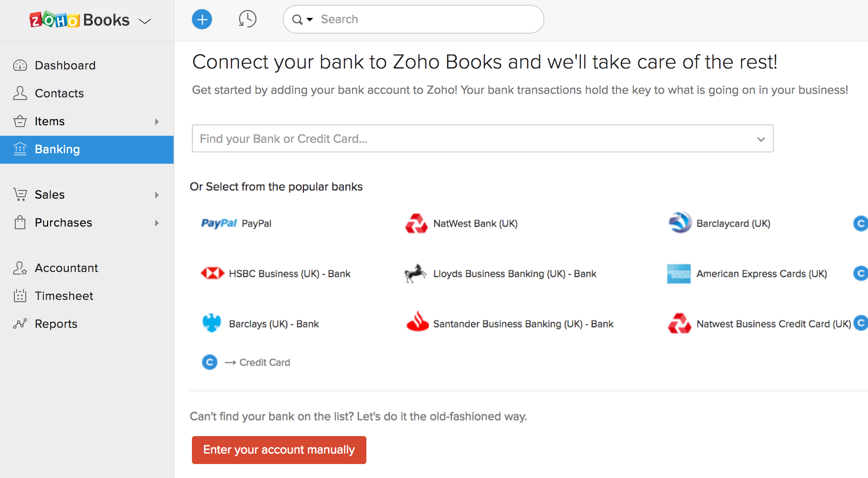Click the Barclaycard logo icon
The image size is (868, 478).
tap(680, 223)
